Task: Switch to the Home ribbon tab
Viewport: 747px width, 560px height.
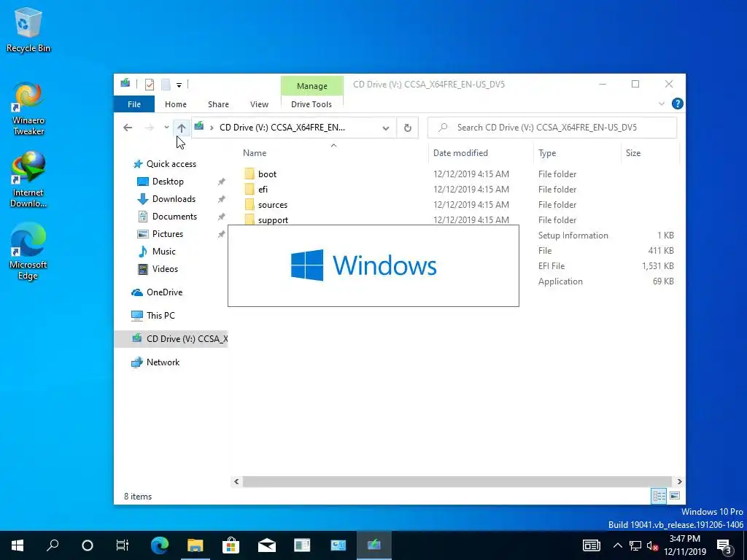Action: coord(176,104)
